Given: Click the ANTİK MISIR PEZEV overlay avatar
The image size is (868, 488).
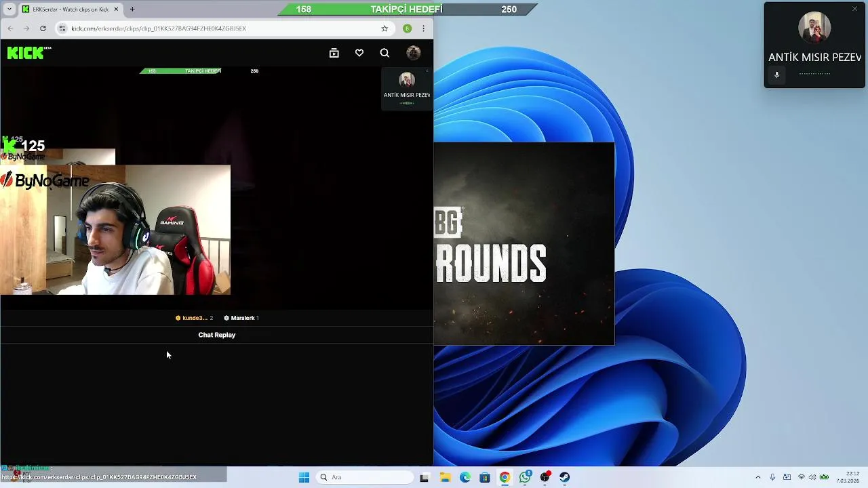Looking at the screenshot, I should click(814, 28).
